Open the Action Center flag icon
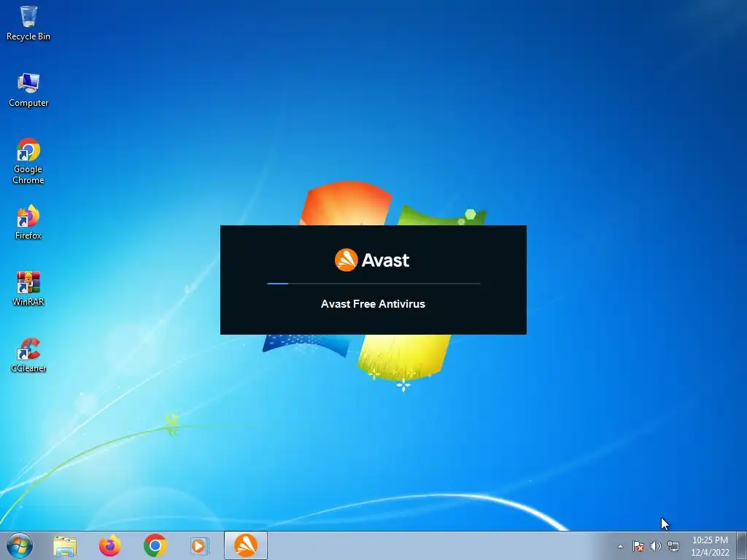The width and height of the screenshot is (747, 560). tap(638, 546)
